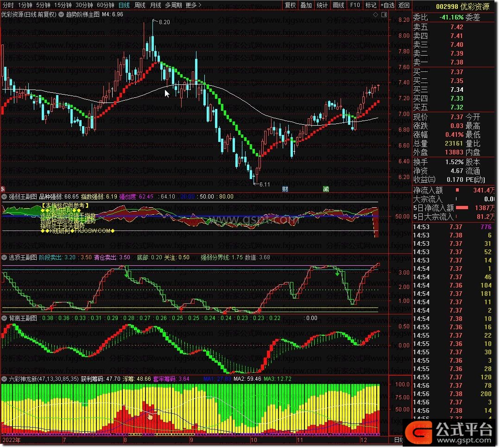Click the 6.11 low price label

click(x=265, y=185)
